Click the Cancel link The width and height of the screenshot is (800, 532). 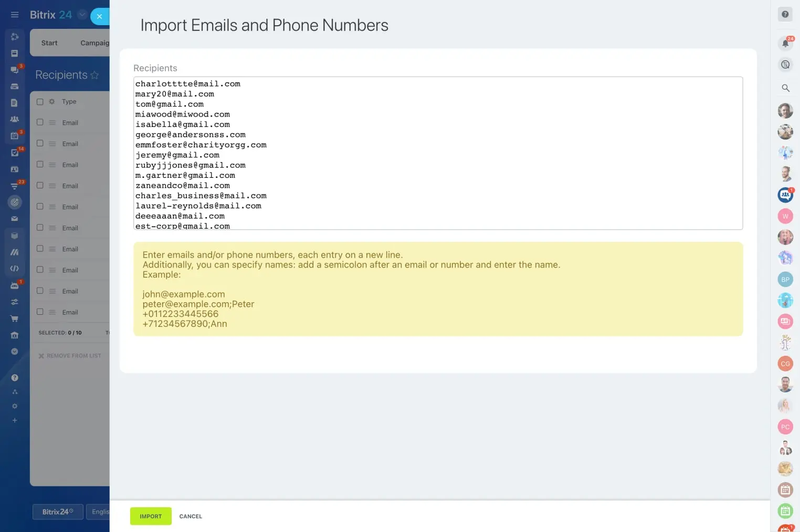(191, 516)
